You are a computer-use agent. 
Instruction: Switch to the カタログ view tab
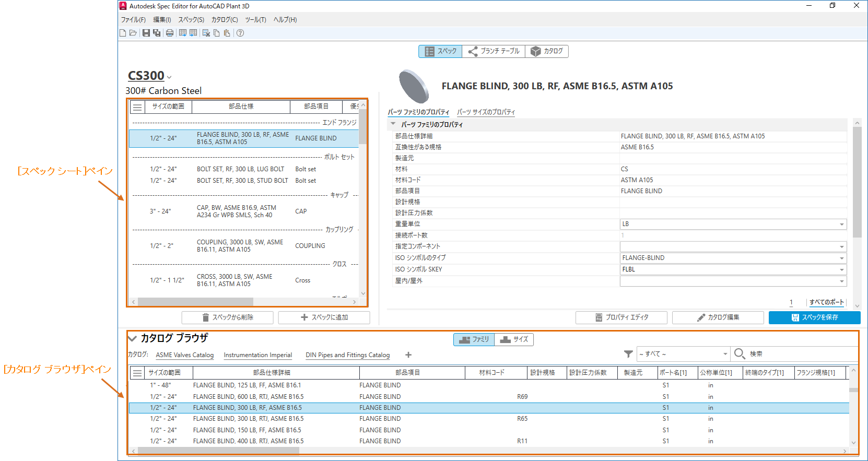pyautogui.click(x=547, y=51)
